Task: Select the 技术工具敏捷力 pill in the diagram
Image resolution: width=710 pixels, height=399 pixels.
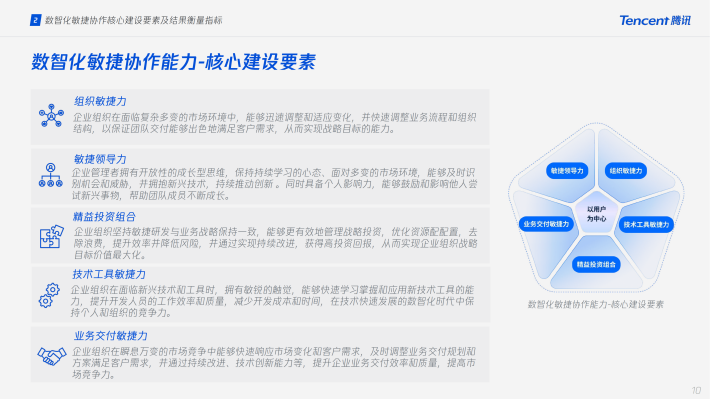Action: point(646,224)
